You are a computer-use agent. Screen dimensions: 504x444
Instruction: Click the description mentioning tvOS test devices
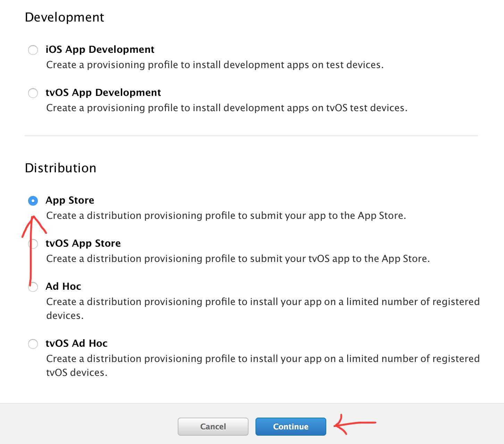(227, 108)
